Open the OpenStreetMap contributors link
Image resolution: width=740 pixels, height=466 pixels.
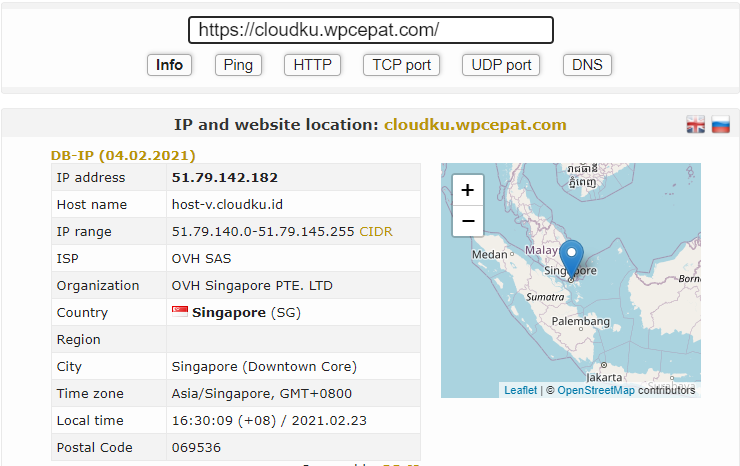click(595, 390)
